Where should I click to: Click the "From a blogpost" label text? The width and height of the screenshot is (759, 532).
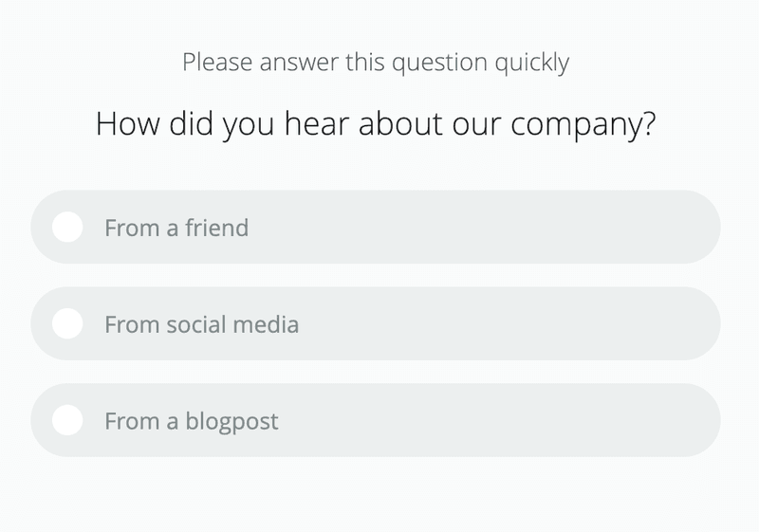(192, 420)
